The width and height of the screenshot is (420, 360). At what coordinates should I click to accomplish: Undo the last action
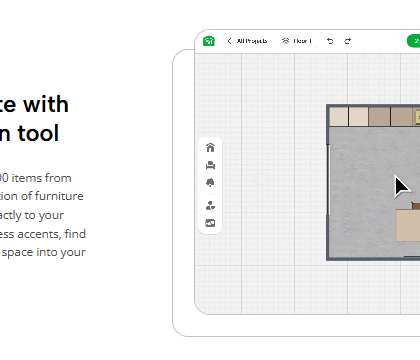330,41
